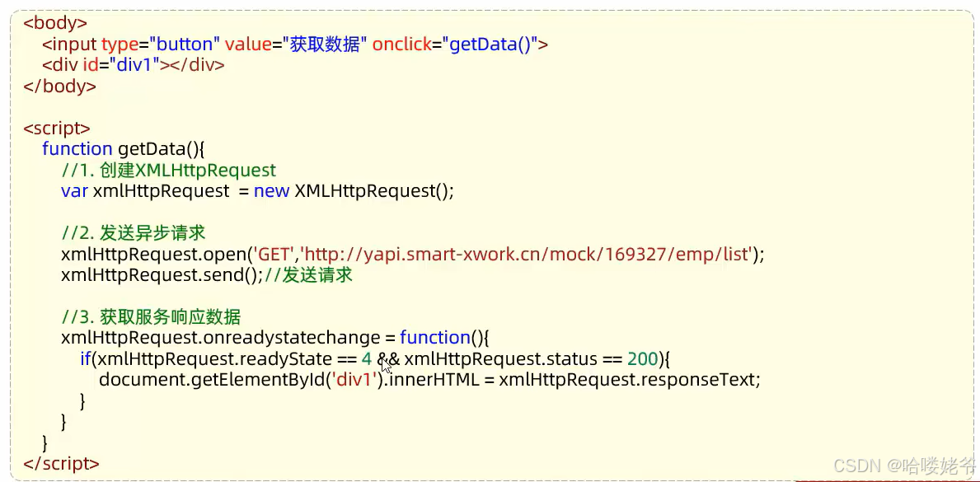Click the comment "//3. 获取服务响应数据"
Viewport: 980px width, 482px height.
click(151, 317)
